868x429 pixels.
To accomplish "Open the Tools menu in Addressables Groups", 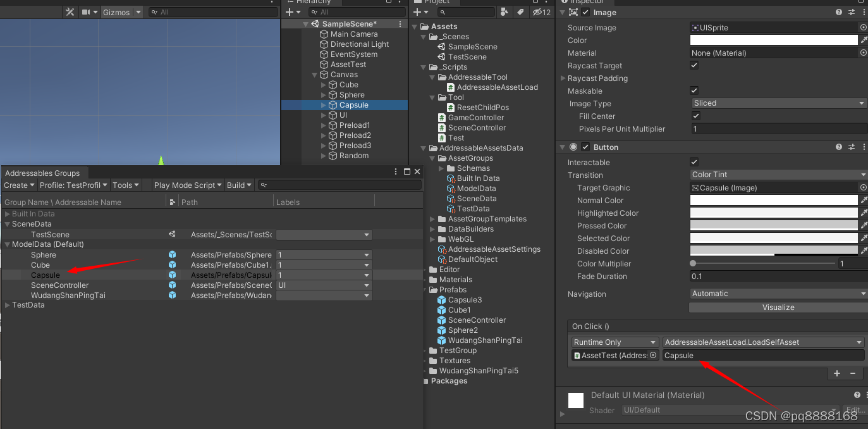I will point(126,185).
